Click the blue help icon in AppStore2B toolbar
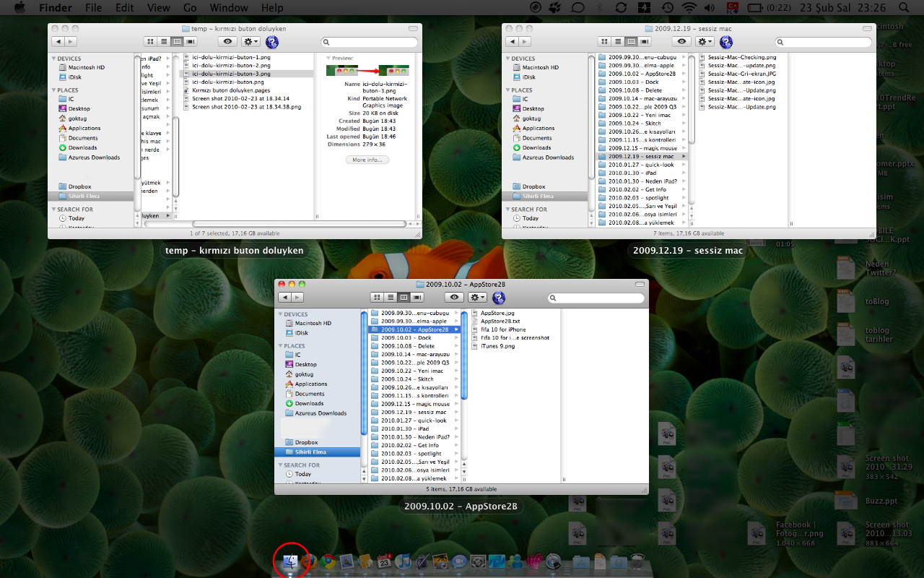The image size is (924, 578). coord(499,298)
